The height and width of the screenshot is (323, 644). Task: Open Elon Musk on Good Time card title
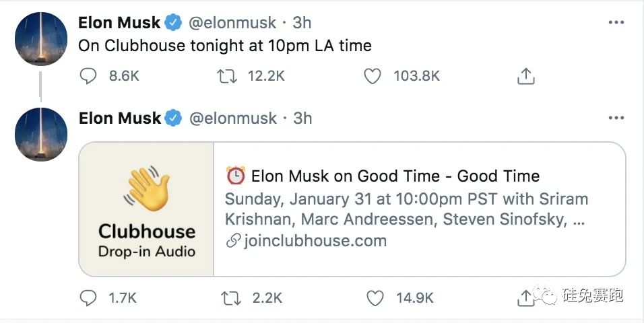pos(395,176)
